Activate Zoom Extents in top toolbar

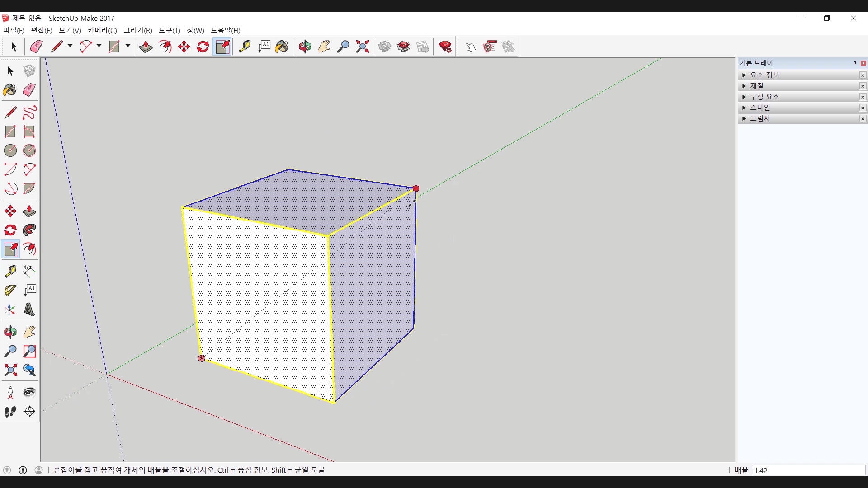(363, 47)
